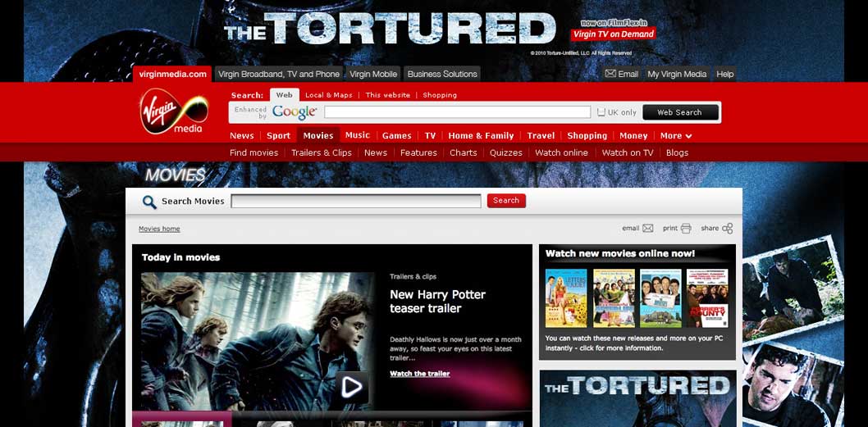The height and width of the screenshot is (427, 868).
Task: Open the second movie cover thumbnail
Action: [614, 298]
